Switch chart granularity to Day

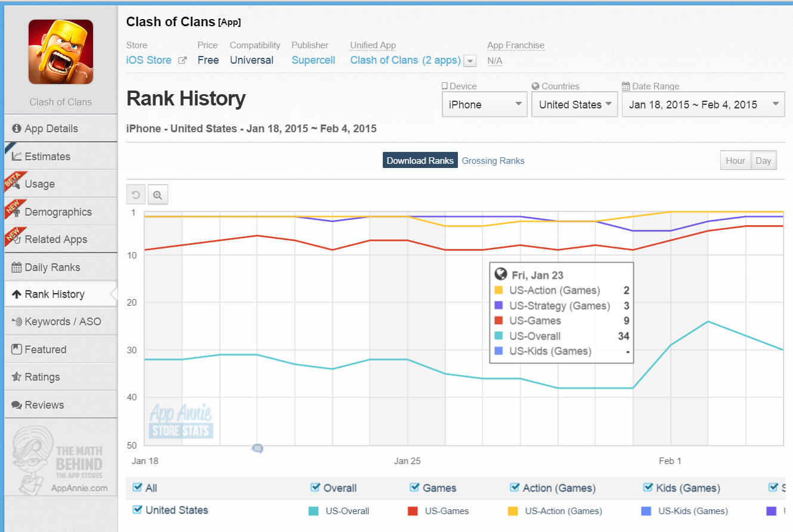[x=764, y=161]
